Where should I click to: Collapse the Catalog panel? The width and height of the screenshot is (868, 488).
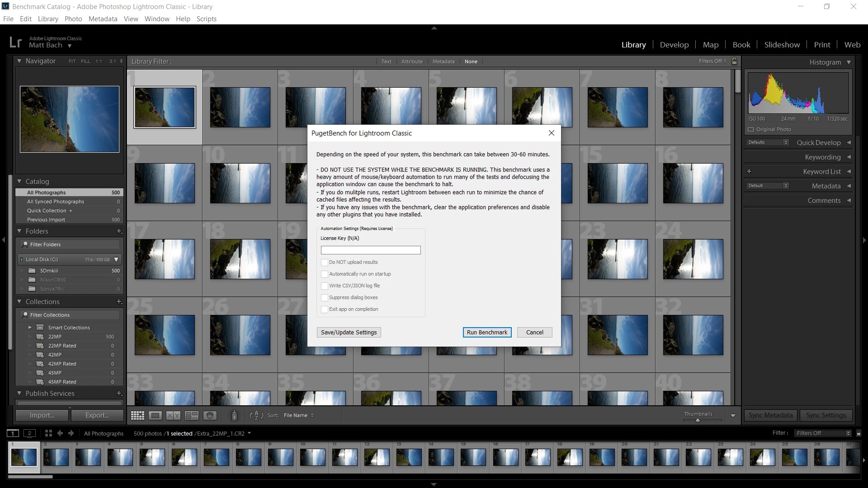point(19,181)
